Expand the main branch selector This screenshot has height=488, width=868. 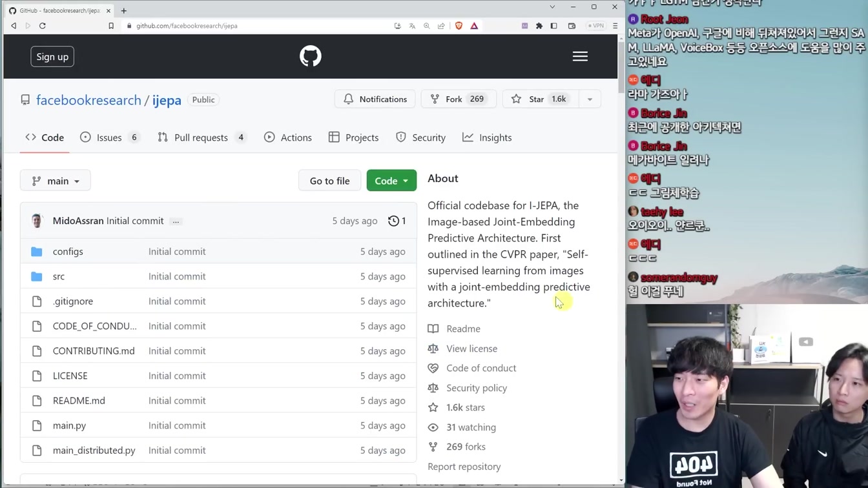tap(56, 181)
